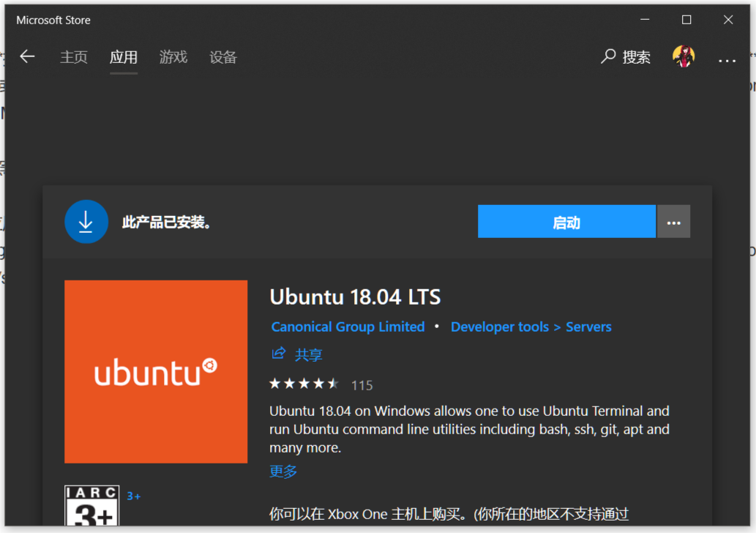Select the 应用 tab
The width and height of the screenshot is (756, 533).
click(x=124, y=57)
